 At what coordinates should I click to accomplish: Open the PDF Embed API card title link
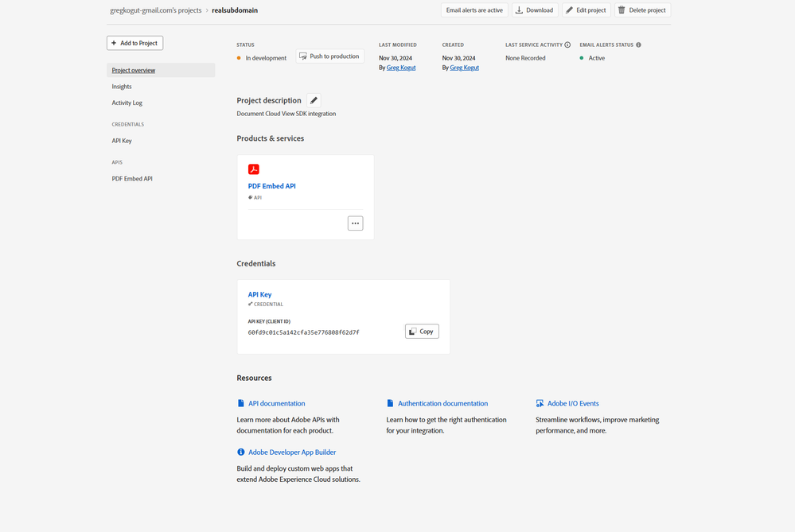(x=271, y=186)
